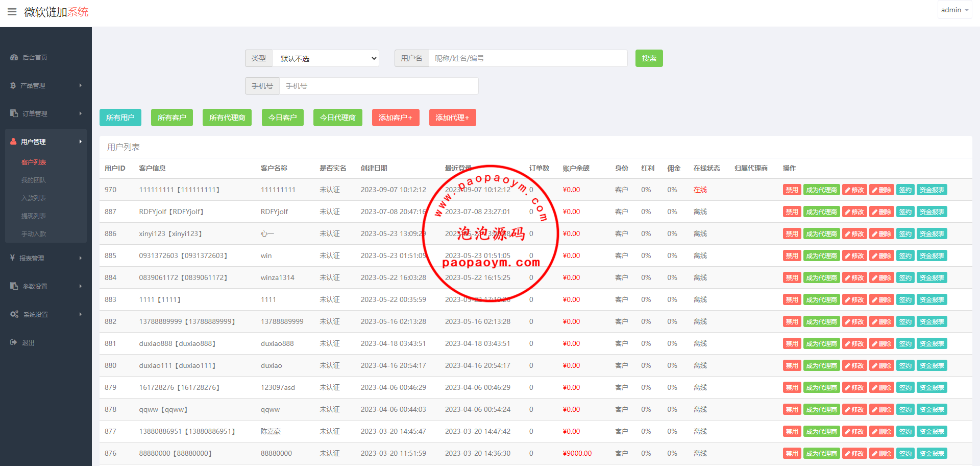Click the 添加代理+ button
The width and height of the screenshot is (980, 466).
tap(453, 118)
